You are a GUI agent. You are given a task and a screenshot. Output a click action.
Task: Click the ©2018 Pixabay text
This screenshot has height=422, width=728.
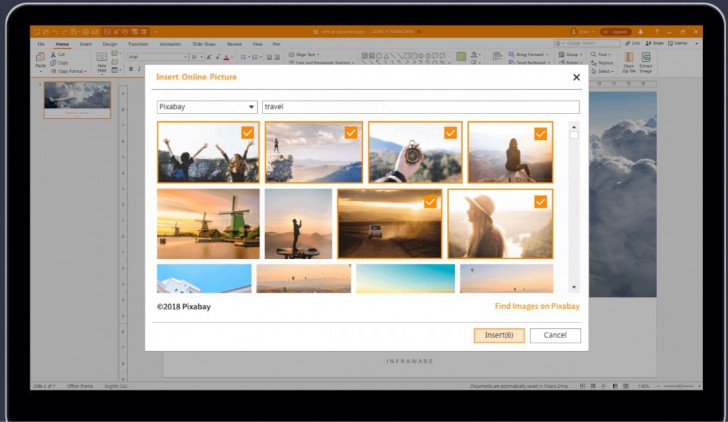point(184,307)
